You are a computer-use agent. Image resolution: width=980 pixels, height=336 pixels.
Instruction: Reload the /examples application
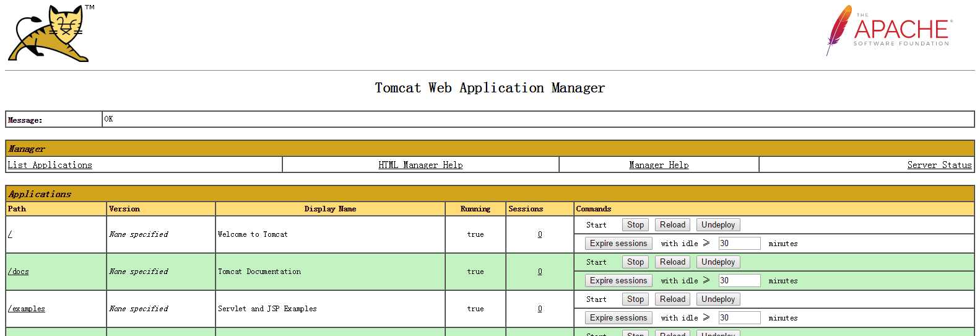tap(672, 299)
